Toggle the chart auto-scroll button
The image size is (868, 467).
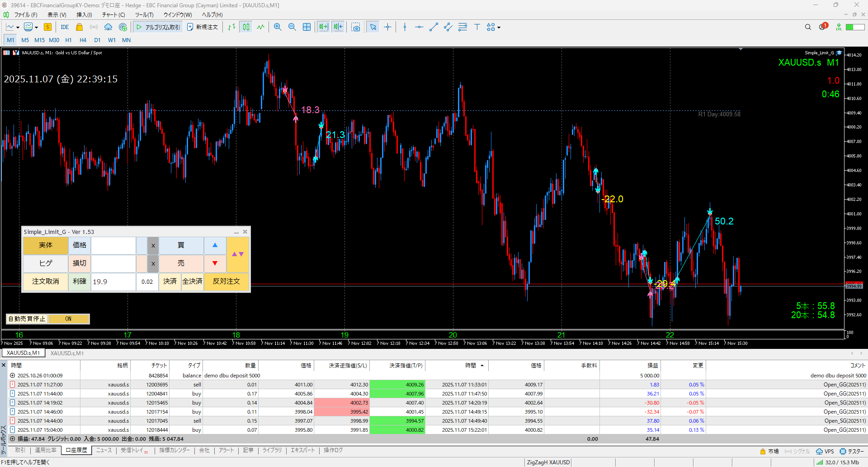tap(323, 27)
